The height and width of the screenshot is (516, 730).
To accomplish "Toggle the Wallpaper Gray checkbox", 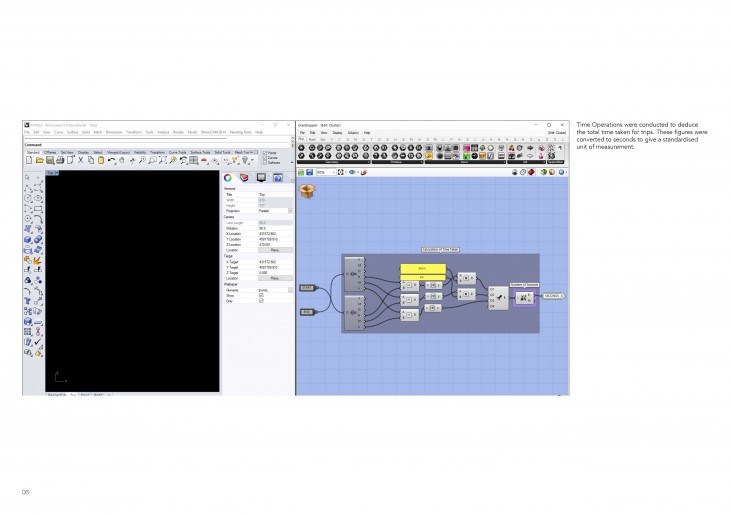I will 262,301.
